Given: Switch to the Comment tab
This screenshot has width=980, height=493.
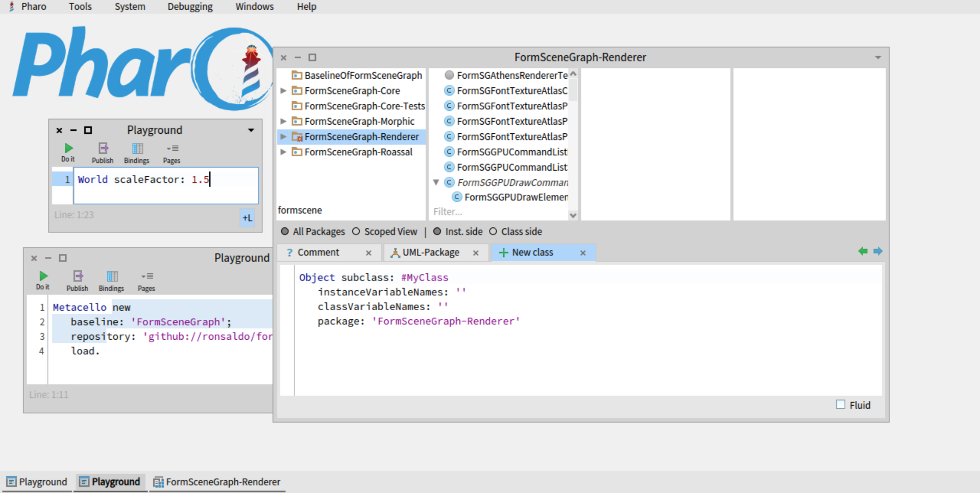Looking at the screenshot, I should click(x=318, y=252).
